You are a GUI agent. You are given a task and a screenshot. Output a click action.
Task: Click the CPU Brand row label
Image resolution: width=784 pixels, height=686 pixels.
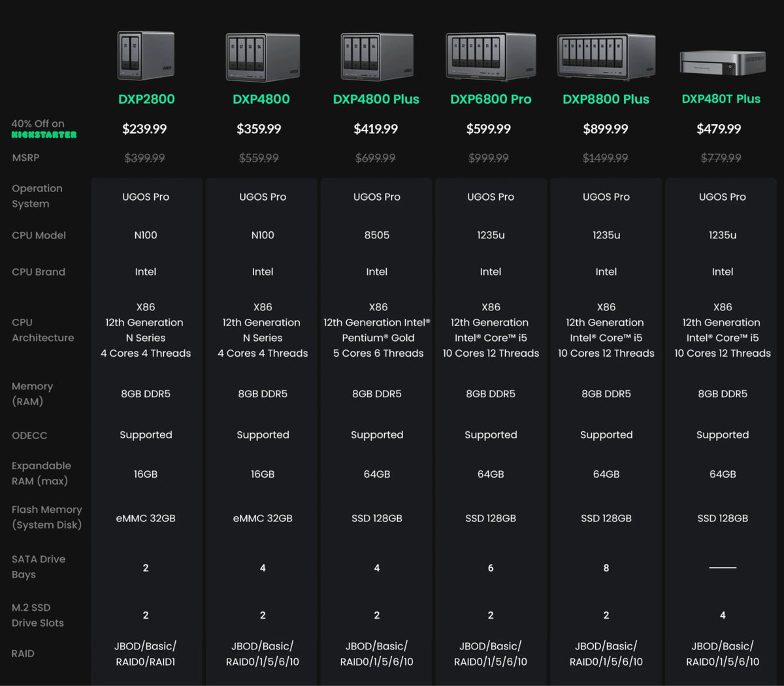[x=39, y=272]
